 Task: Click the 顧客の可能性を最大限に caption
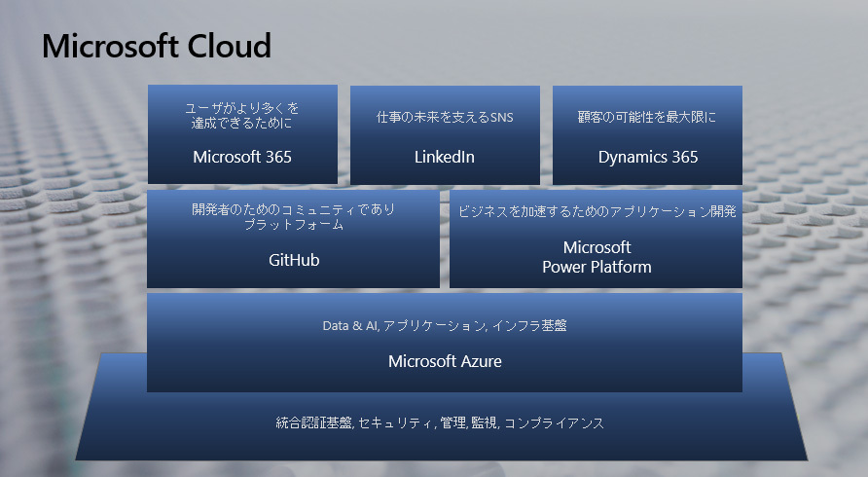(x=647, y=117)
